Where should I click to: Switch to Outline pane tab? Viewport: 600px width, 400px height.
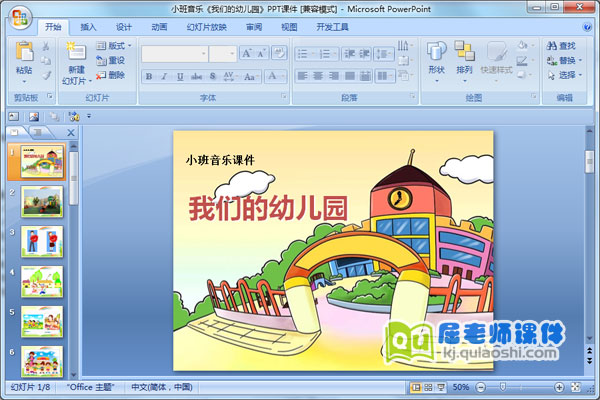click(x=38, y=132)
